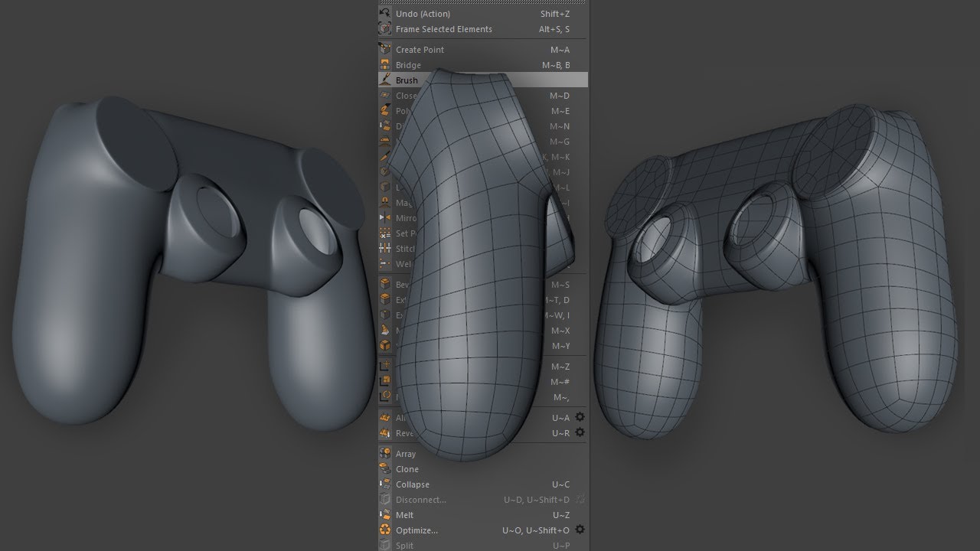Open settings gear beside shortcut U~R

click(580, 432)
